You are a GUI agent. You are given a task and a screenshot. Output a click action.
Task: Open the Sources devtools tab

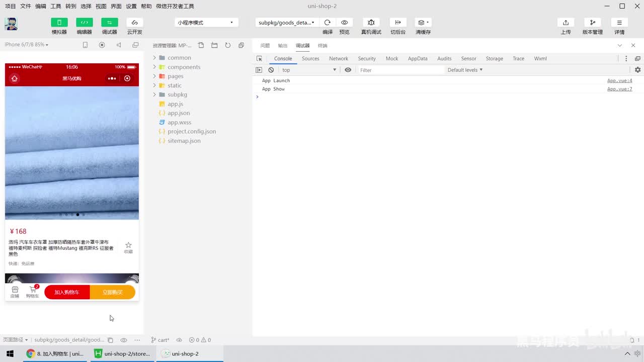click(310, 58)
